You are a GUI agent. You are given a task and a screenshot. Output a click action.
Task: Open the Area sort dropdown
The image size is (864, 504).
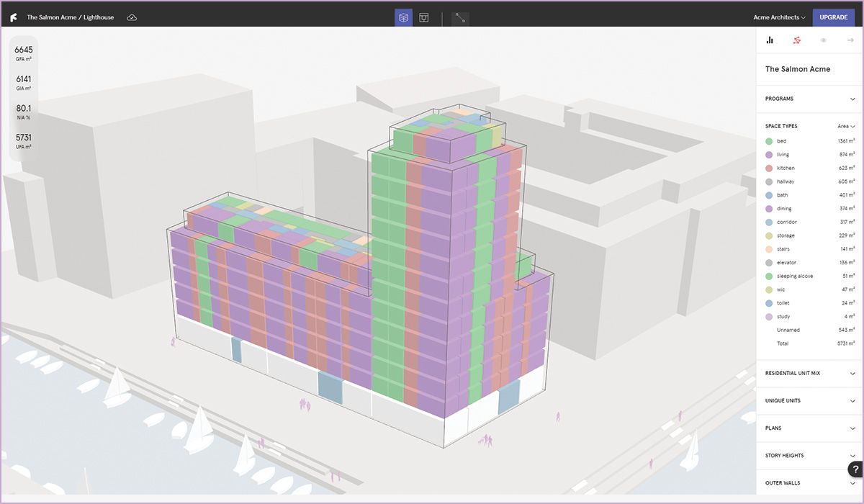(x=845, y=126)
